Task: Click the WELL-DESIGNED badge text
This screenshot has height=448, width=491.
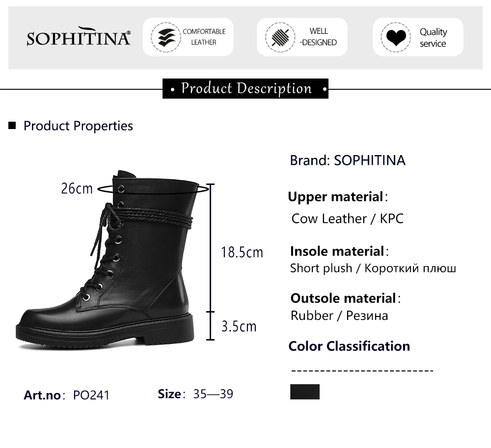Action: click(319, 37)
